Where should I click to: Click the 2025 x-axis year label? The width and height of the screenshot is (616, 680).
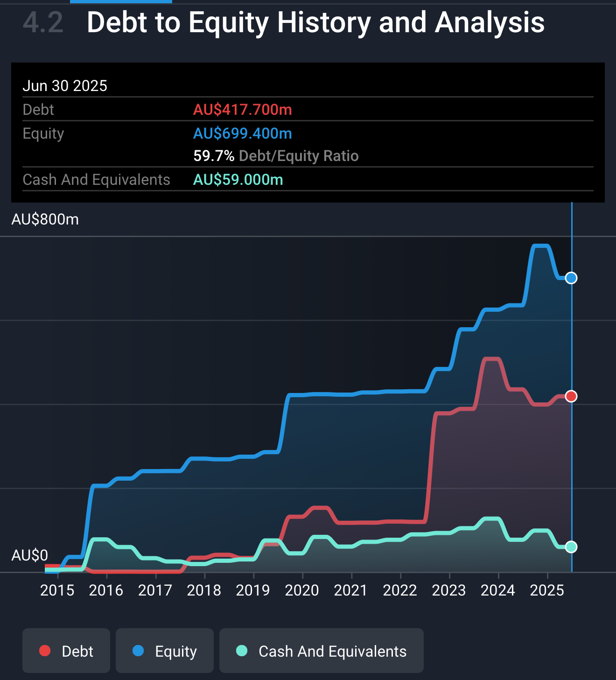547,590
